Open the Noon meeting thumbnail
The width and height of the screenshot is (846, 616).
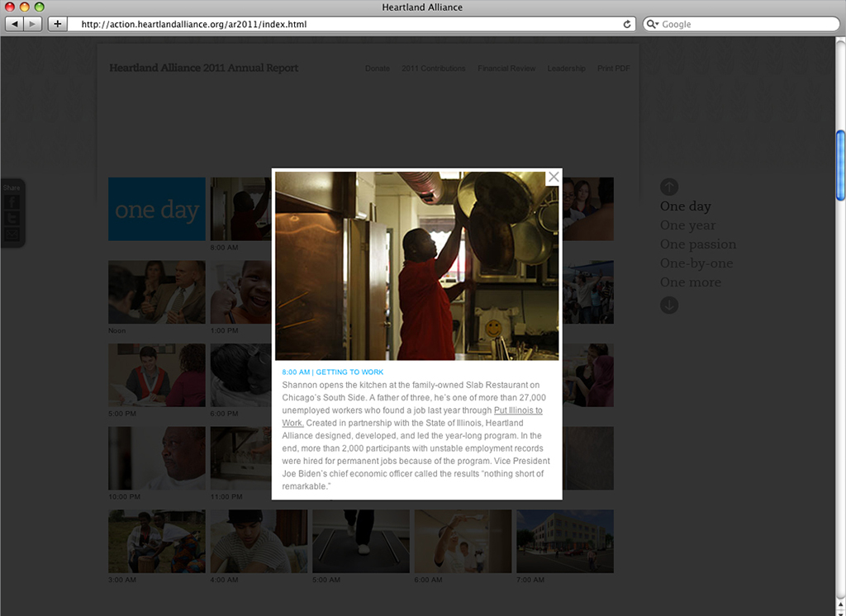pyautogui.click(x=157, y=291)
